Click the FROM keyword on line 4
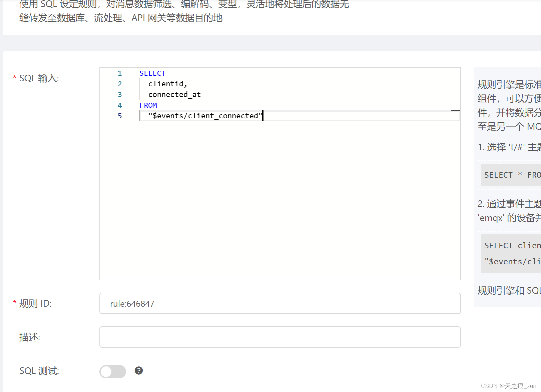Viewport: 541px width, 392px height. pyautogui.click(x=148, y=105)
